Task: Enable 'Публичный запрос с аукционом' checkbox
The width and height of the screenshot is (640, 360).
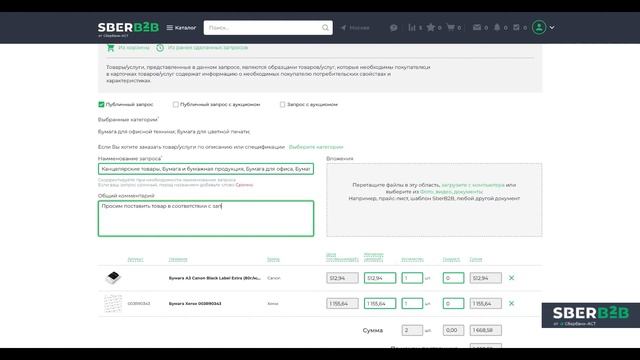Action: pyautogui.click(x=176, y=104)
